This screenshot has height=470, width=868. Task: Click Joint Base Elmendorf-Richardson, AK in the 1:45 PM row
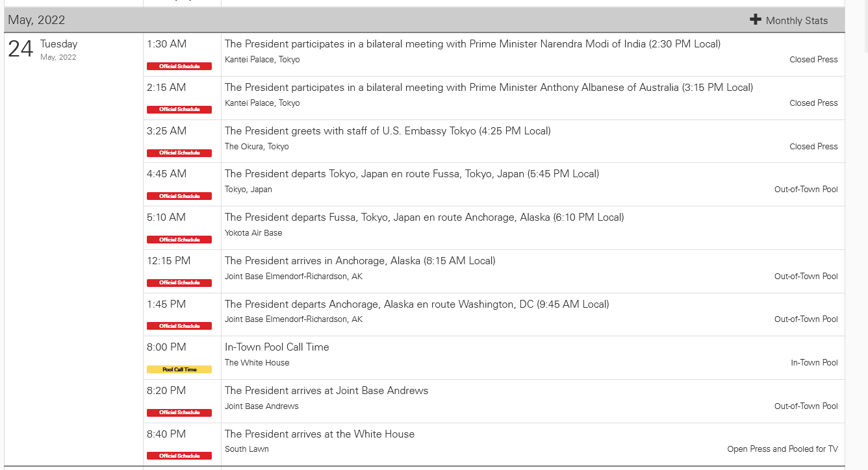click(294, 319)
